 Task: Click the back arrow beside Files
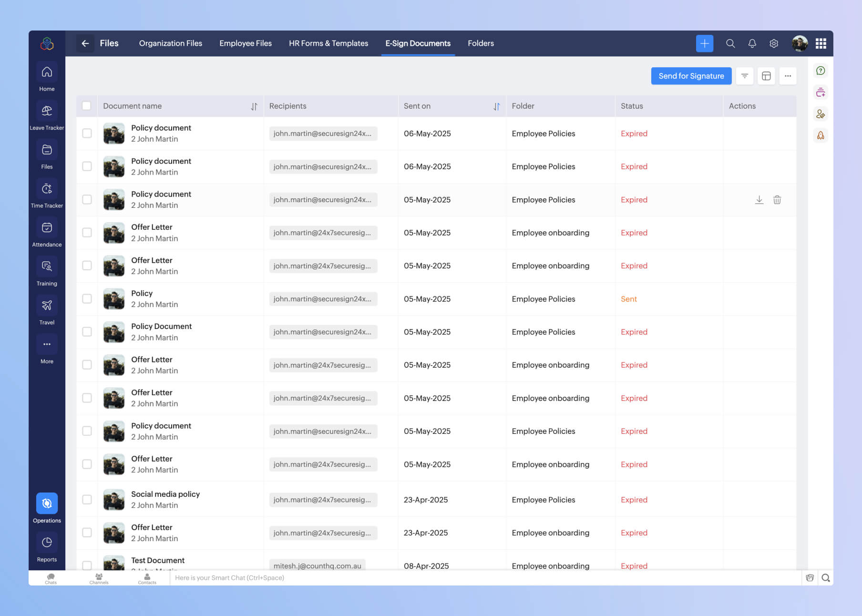pyautogui.click(x=85, y=43)
